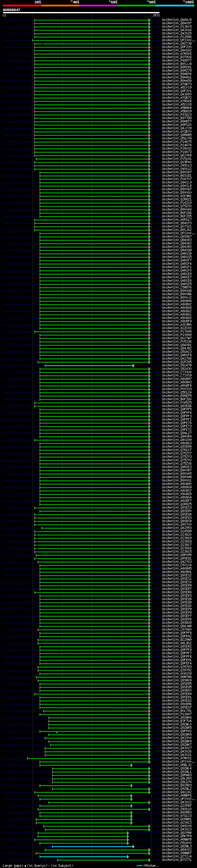The height and width of the screenshot is (868, 197).
Task: Select label UniRef100_B9HEP6
Action: pos(177,74)
